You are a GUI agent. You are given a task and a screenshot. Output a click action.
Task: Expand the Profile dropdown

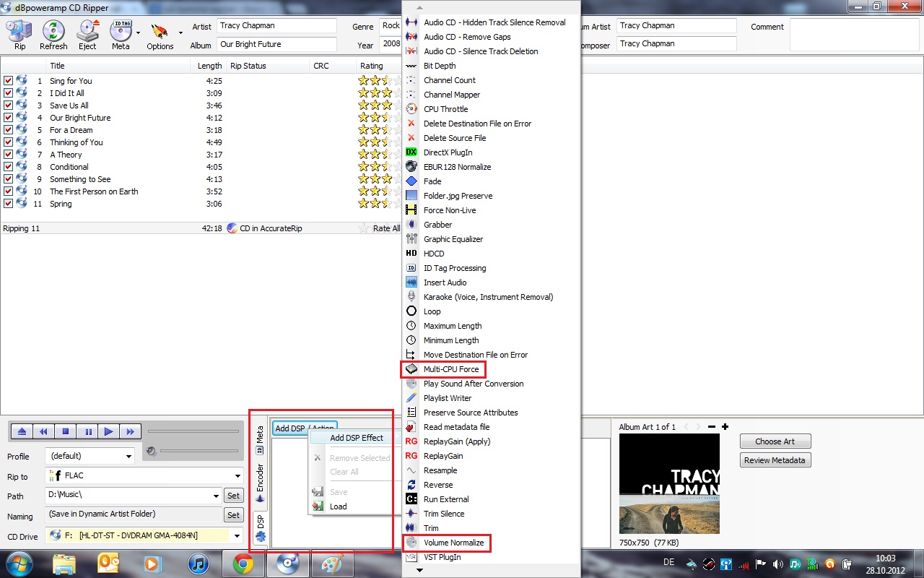pyautogui.click(x=90, y=457)
